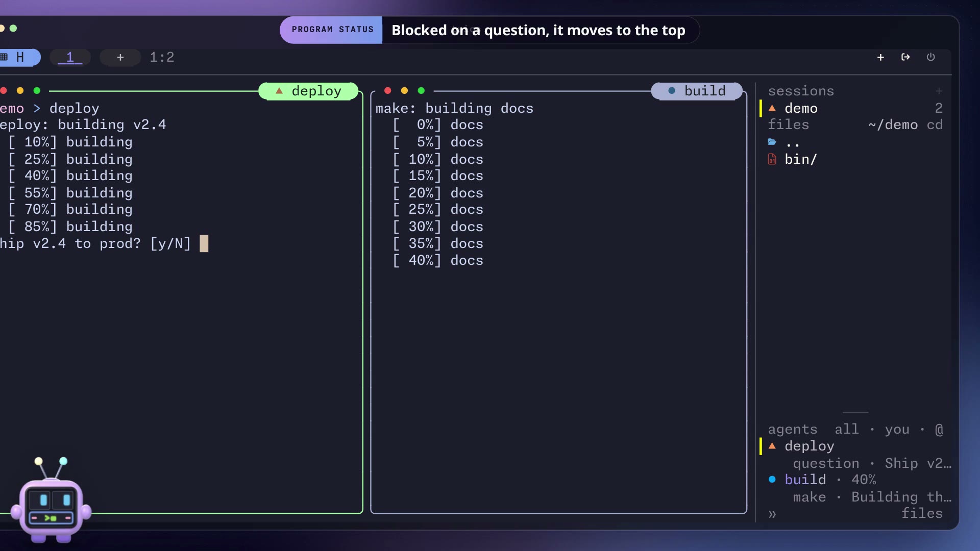Screen dimensions: 980x551
Task: Click the files label at sidebar bottom
Action: (x=922, y=513)
